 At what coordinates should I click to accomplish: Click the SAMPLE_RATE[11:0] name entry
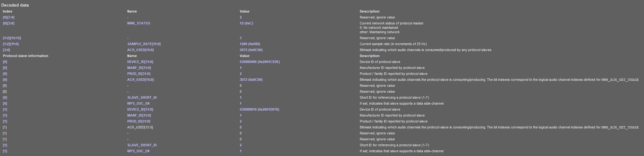[144, 44]
